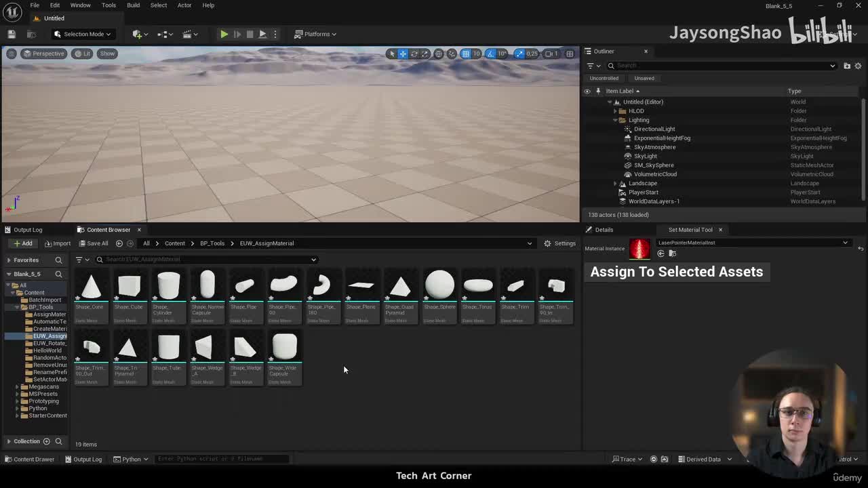Viewport: 868px width, 488px height.
Task: Activate the Select objects viewport tool
Action: point(391,54)
